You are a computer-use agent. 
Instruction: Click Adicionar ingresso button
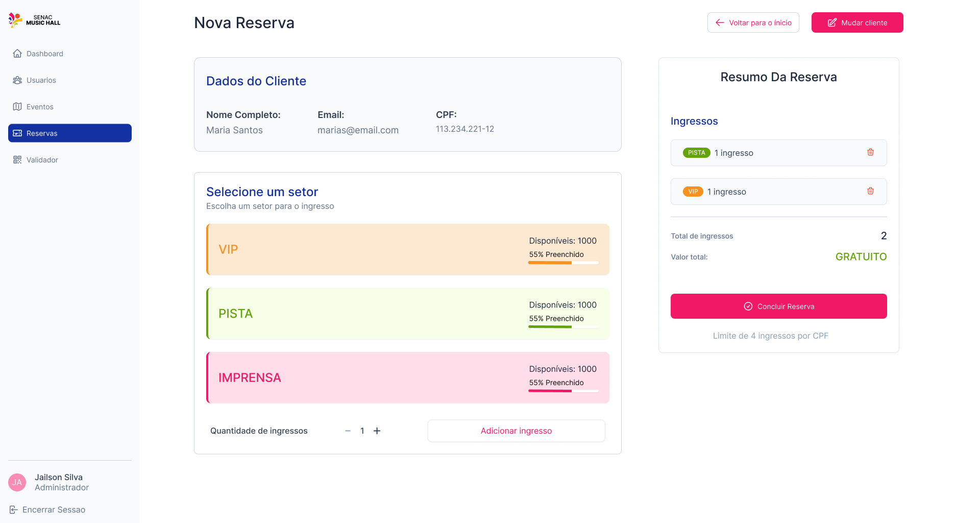516,431
